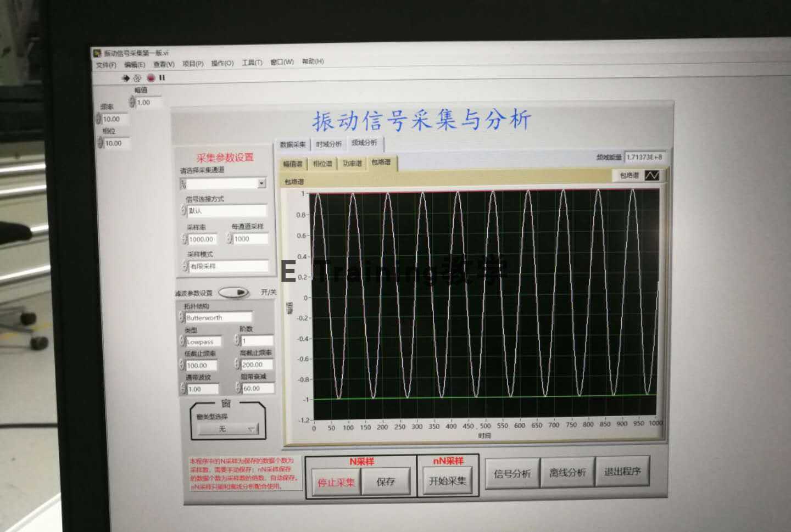The width and height of the screenshot is (791, 532).
Task: Click the 阶数 field showing 1
Action: tap(257, 341)
